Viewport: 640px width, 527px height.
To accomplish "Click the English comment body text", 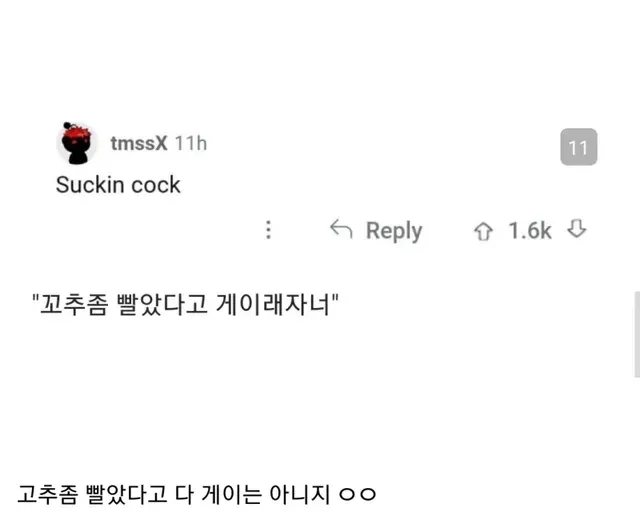I will click(118, 185).
